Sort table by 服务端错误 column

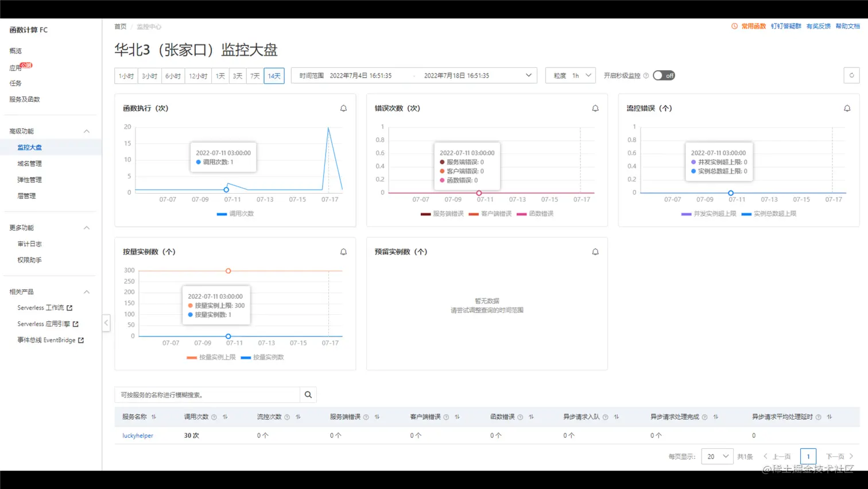point(377,417)
